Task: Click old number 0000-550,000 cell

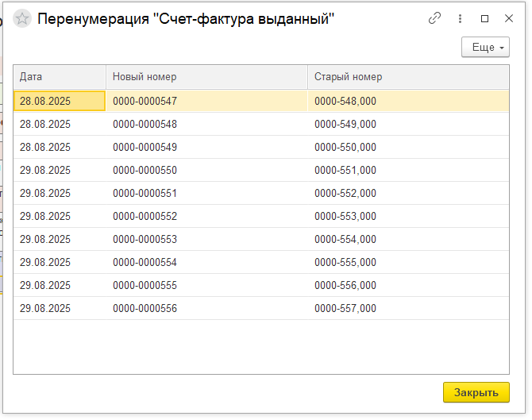Action: 407,148
